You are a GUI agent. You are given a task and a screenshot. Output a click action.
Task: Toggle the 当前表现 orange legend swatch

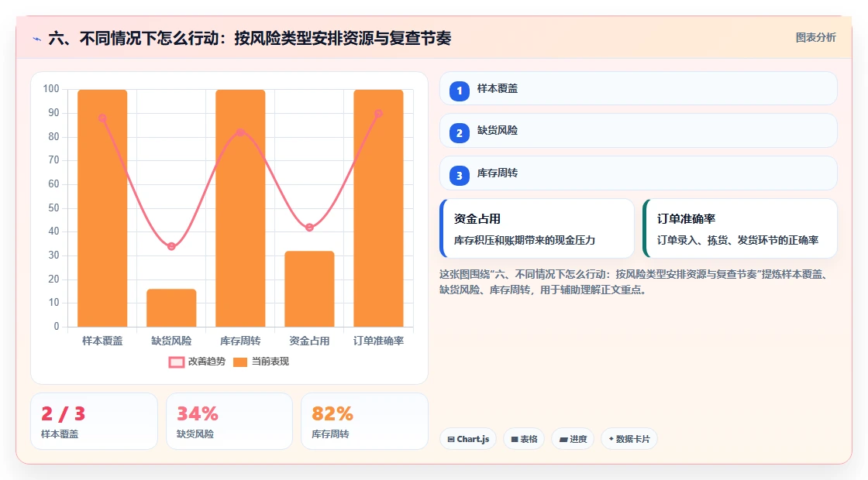(x=239, y=362)
